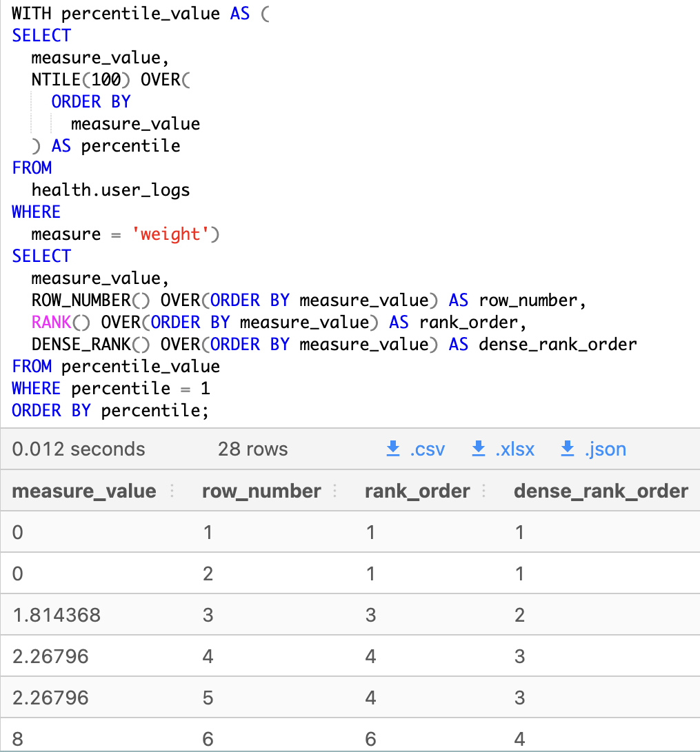The height and width of the screenshot is (752, 700).
Task: Click the .csv download arrow icon
Action: coord(393,448)
